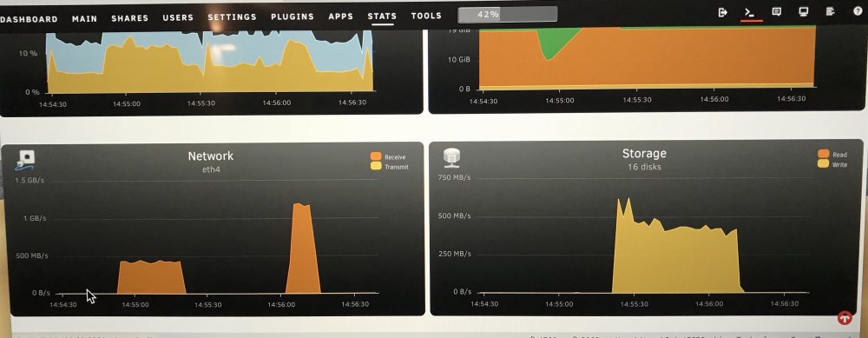Toggle the help question mark icon
The height and width of the screenshot is (338, 868).
[858, 11]
